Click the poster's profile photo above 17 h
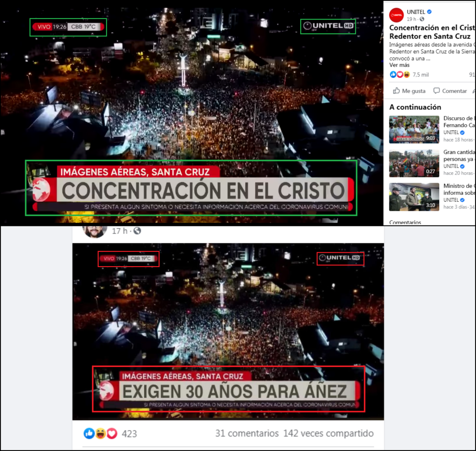476x451 pixels. (x=95, y=232)
